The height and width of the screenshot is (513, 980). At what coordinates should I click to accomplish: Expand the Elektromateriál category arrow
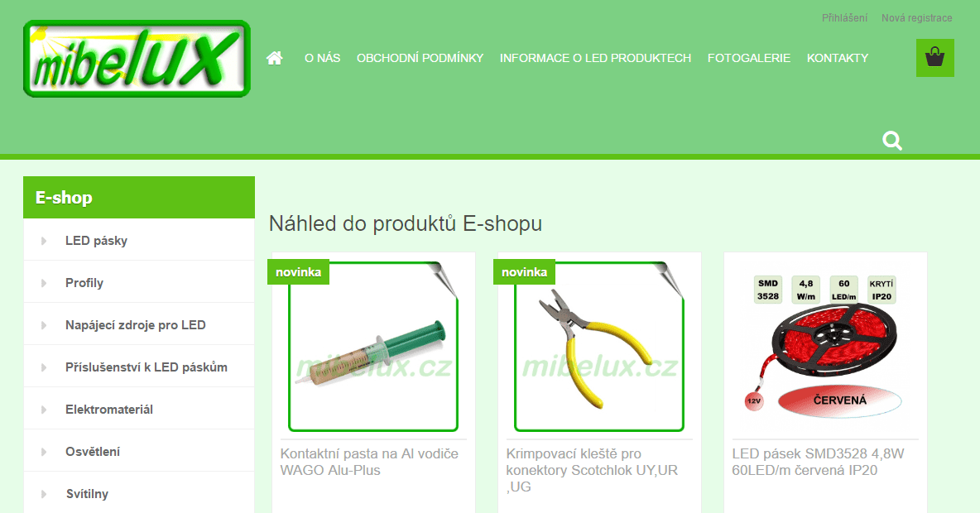pos(44,410)
